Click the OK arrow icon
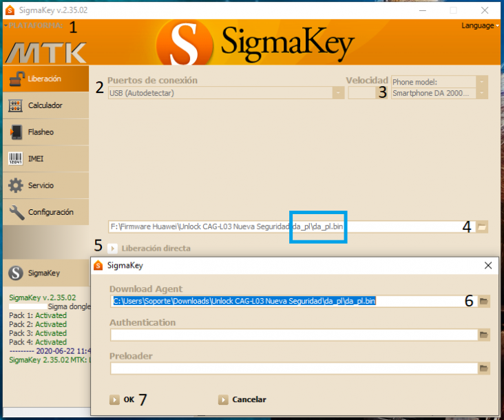 tap(114, 400)
